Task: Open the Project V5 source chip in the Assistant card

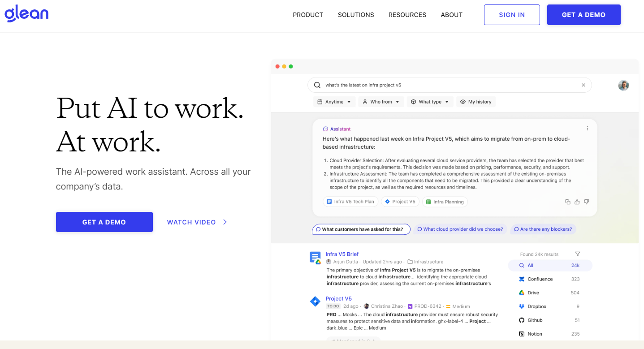Action: point(400,202)
